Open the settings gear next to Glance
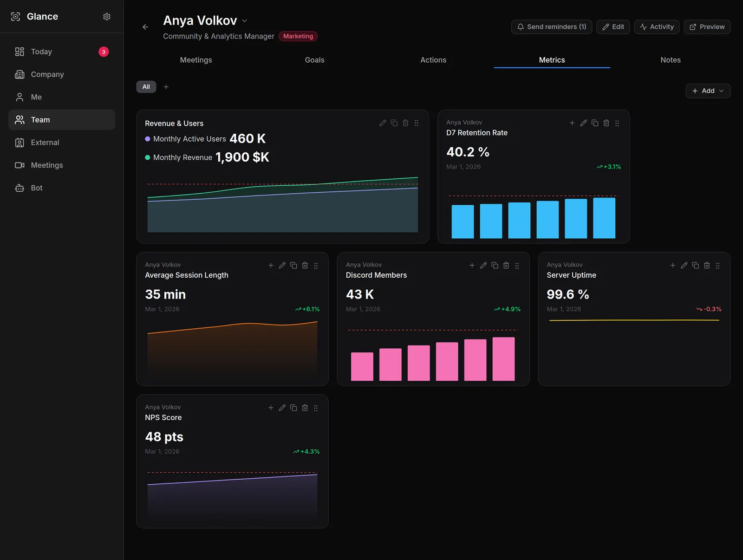The image size is (743, 560). coord(107,17)
